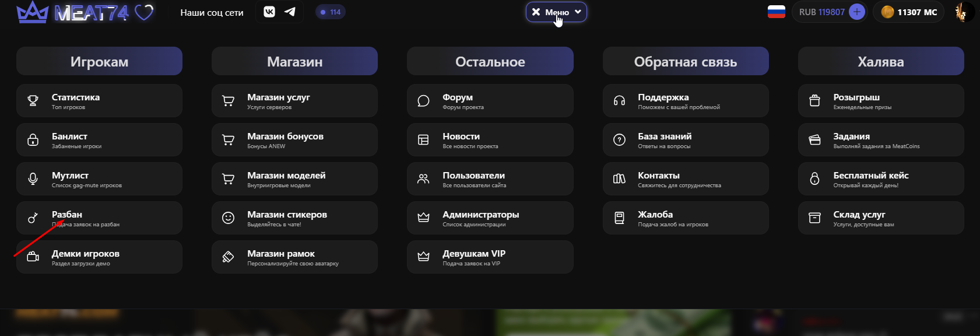Select Магазин моделей from the menu
Image resolution: width=980 pixels, height=336 pixels.
pyautogui.click(x=294, y=179)
